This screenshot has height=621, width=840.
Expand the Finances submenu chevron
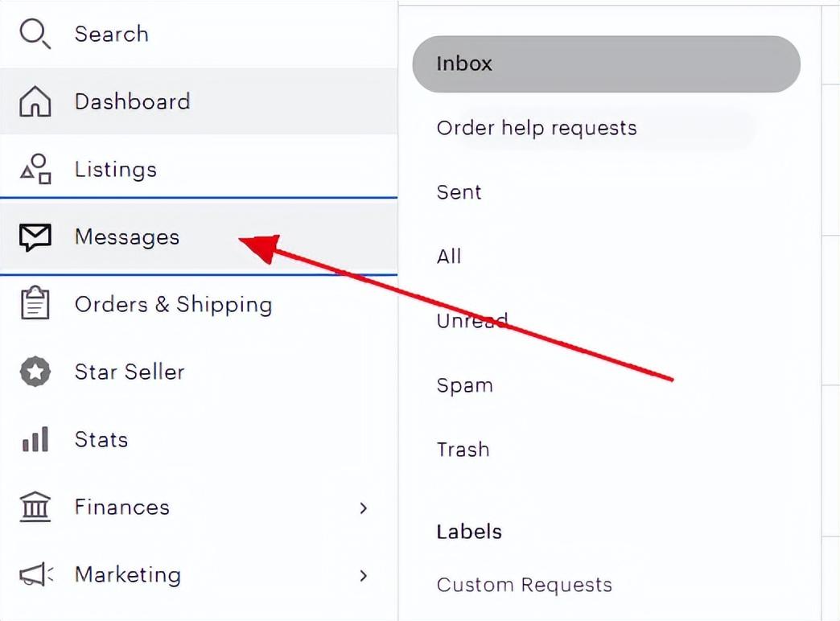click(x=364, y=508)
